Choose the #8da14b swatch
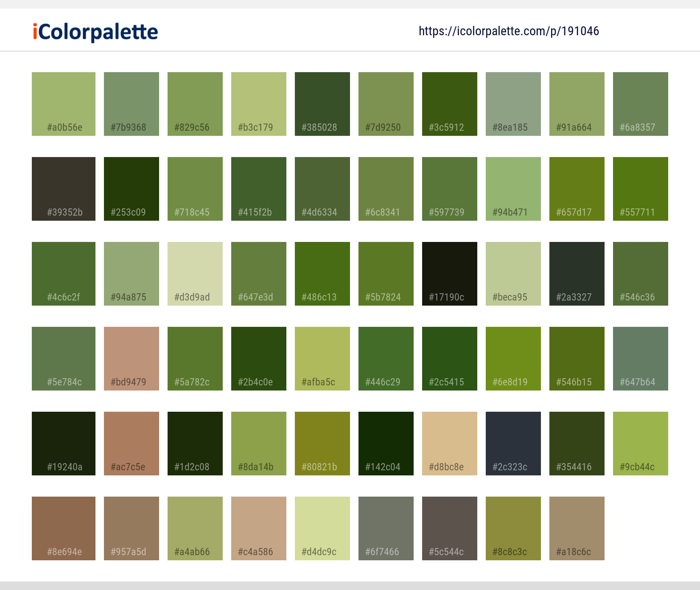This screenshot has height=590, width=700. tap(259, 444)
